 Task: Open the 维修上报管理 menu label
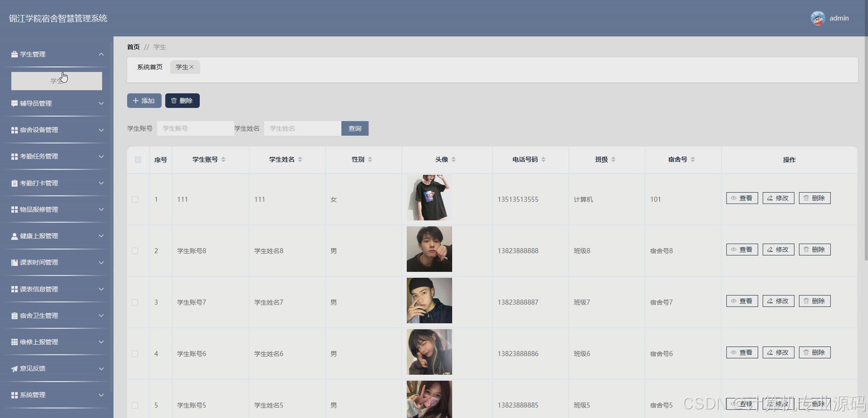pos(39,342)
